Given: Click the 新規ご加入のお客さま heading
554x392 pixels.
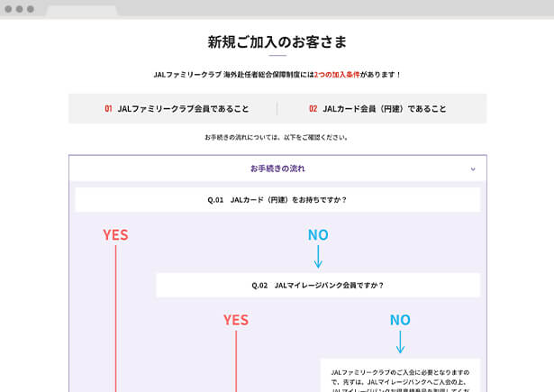Looking at the screenshot, I should [277, 42].
